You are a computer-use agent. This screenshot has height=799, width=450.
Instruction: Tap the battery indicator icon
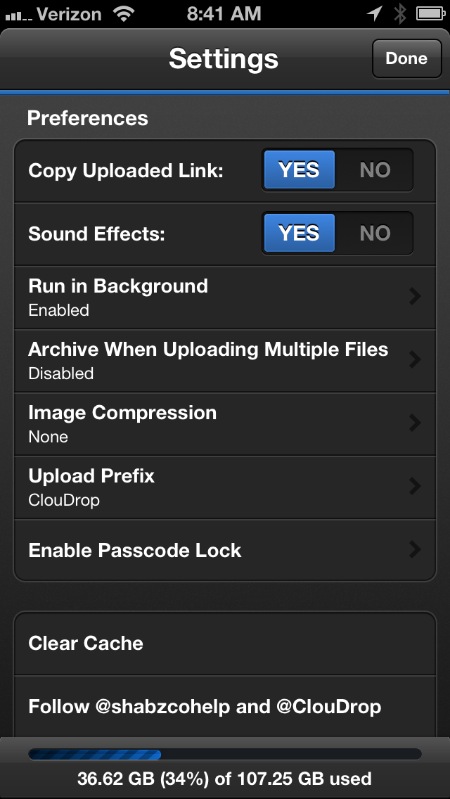[431, 14]
